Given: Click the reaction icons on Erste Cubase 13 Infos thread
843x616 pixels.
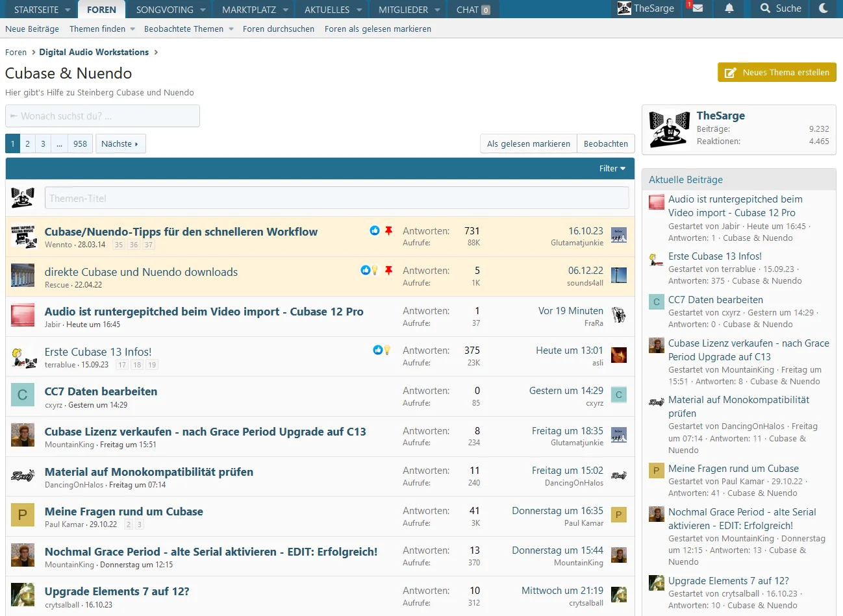Looking at the screenshot, I should point(382,350).
